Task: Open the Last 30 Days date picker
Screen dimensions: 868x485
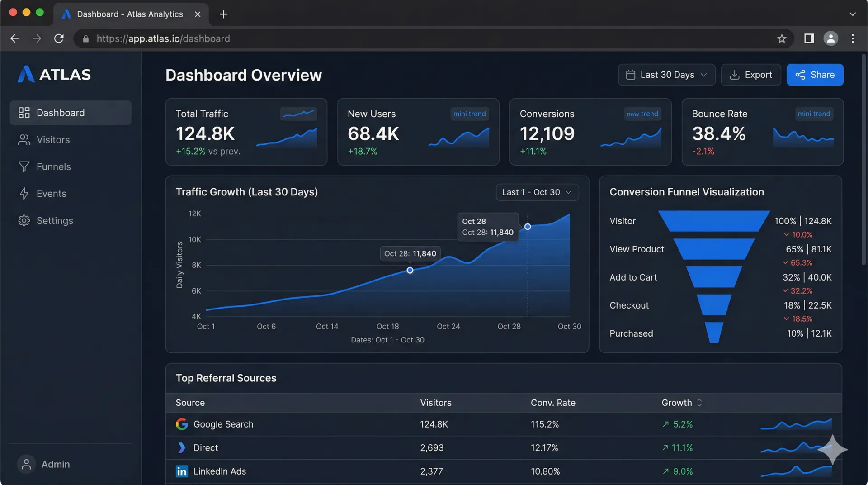Action: click(666, 75)
